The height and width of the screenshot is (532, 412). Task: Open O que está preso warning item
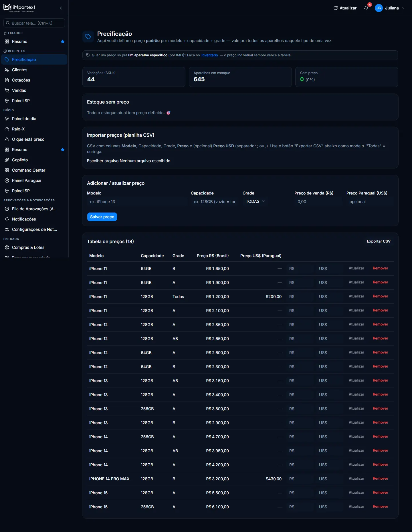[x=34, y=139]
